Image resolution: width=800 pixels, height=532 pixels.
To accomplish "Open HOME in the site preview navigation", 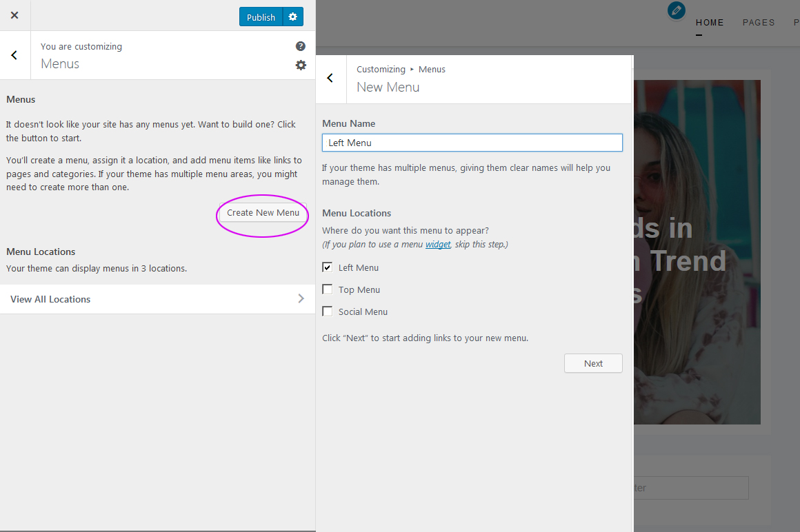I will (x=710, y=23).
